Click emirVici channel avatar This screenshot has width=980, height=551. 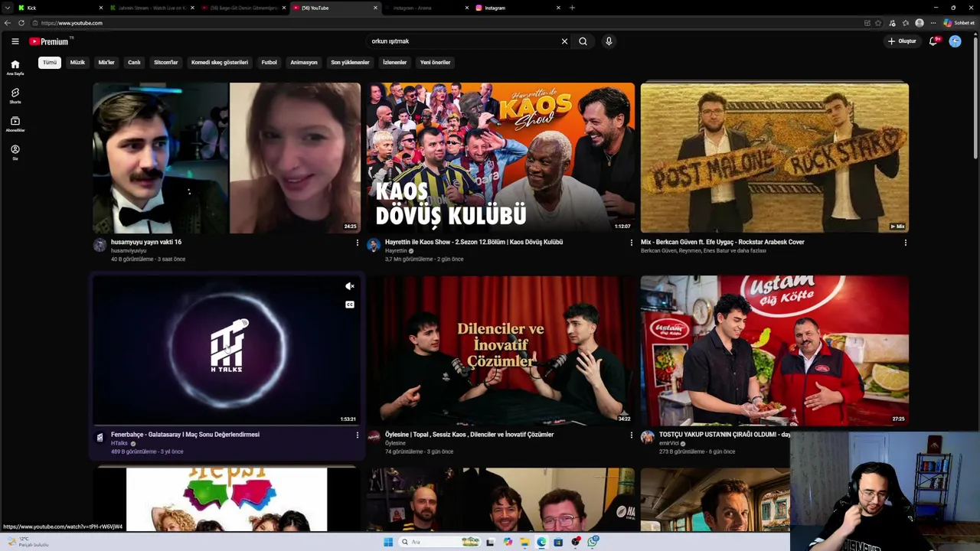point(648,437)
